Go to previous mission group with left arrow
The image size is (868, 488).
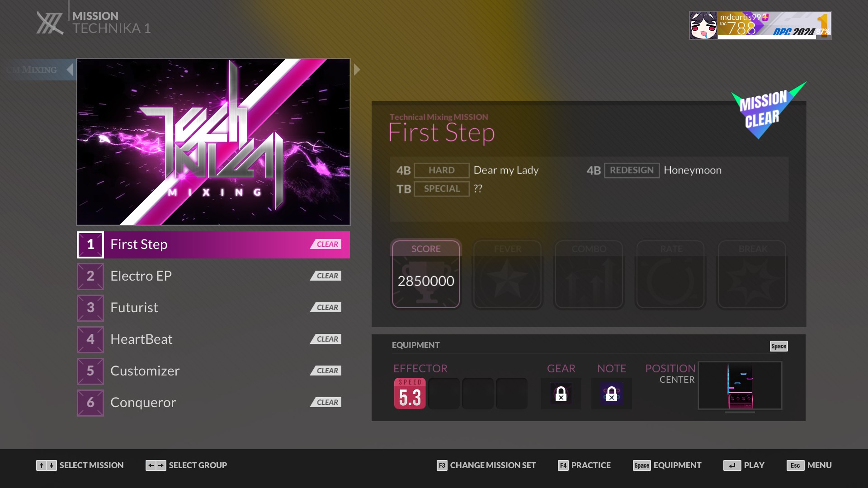[70, 70]
